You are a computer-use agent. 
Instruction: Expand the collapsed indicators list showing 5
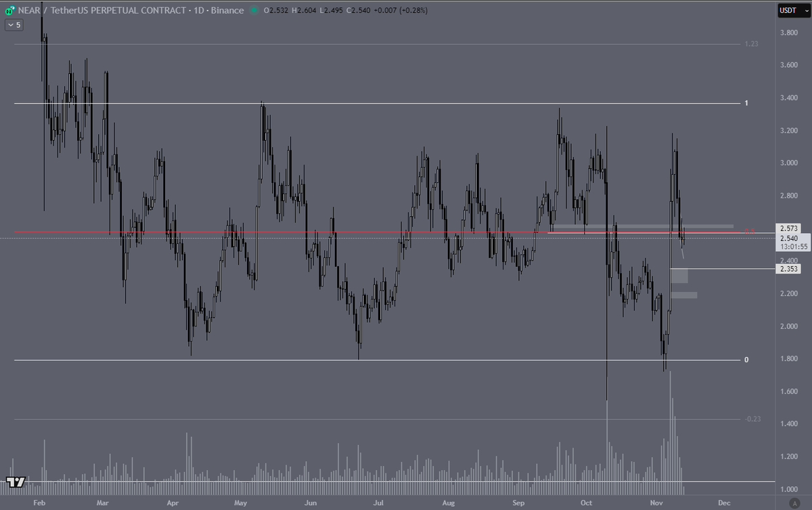tap(14, 24)
